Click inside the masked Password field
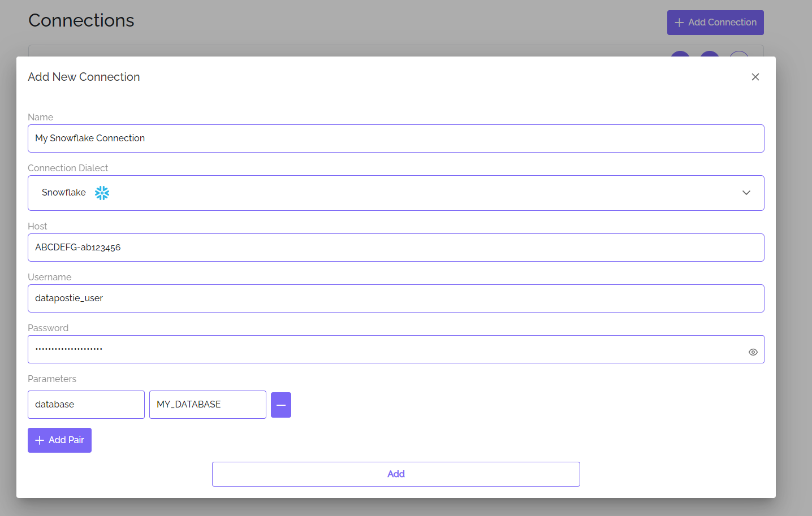This screenshot has width=812, height=516. (385, 349)
